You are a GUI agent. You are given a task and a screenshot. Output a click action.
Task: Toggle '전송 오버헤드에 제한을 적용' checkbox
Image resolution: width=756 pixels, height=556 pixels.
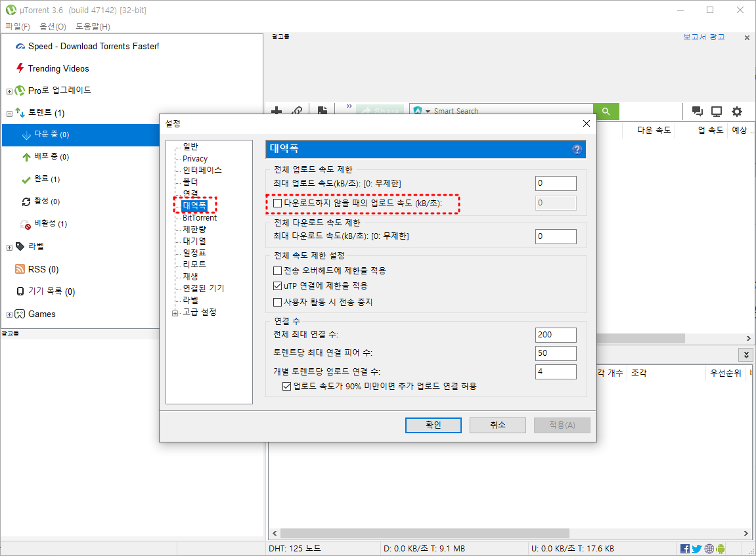point(278,270)
